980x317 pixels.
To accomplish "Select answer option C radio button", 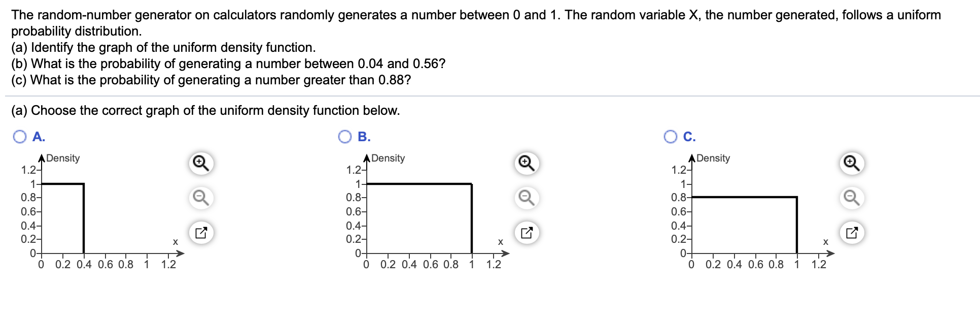I will click(670, 137).
